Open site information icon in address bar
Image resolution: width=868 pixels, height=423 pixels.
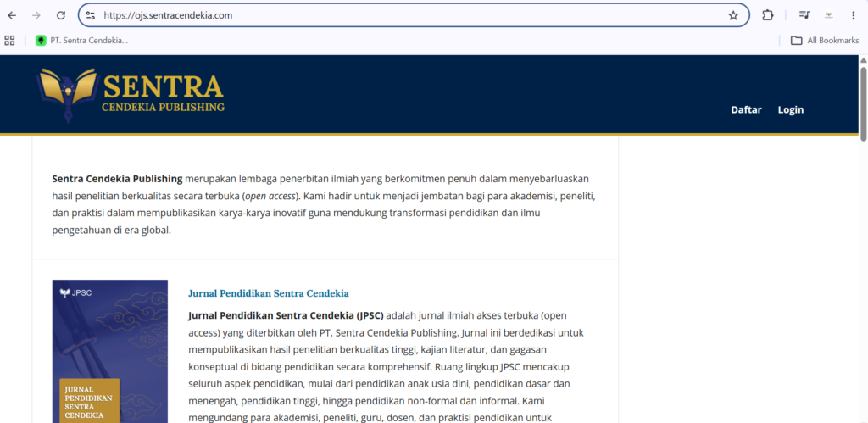coord(91,15)
